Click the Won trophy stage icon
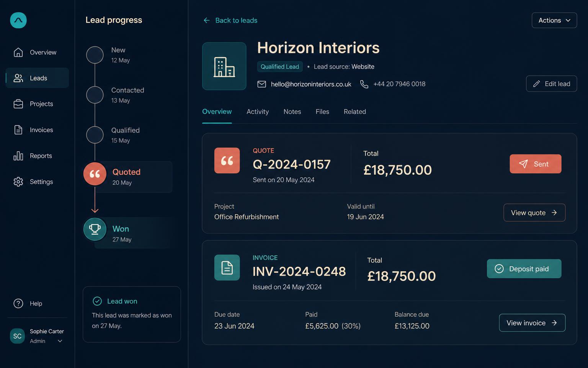The image size is (588, 368). [x=95, y=229]
